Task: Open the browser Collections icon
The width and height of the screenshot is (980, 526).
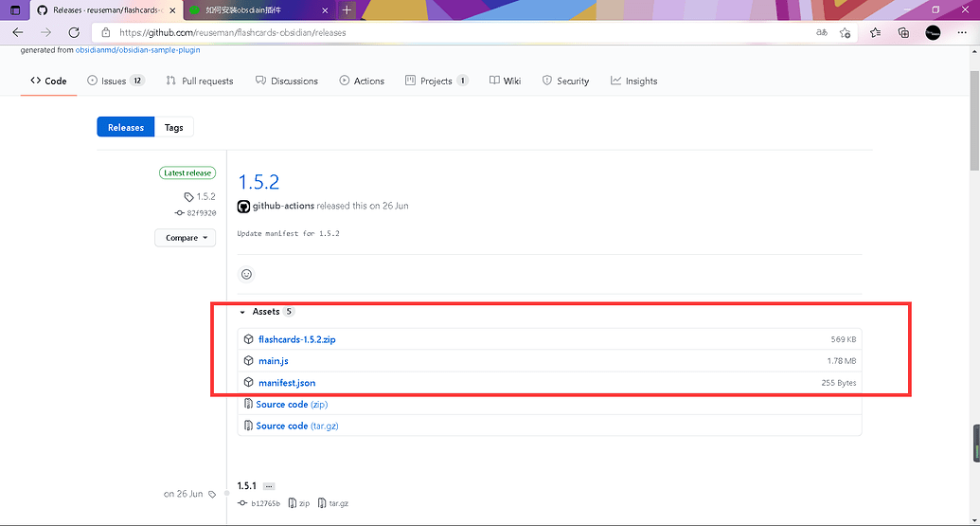Action: (903, 32)
